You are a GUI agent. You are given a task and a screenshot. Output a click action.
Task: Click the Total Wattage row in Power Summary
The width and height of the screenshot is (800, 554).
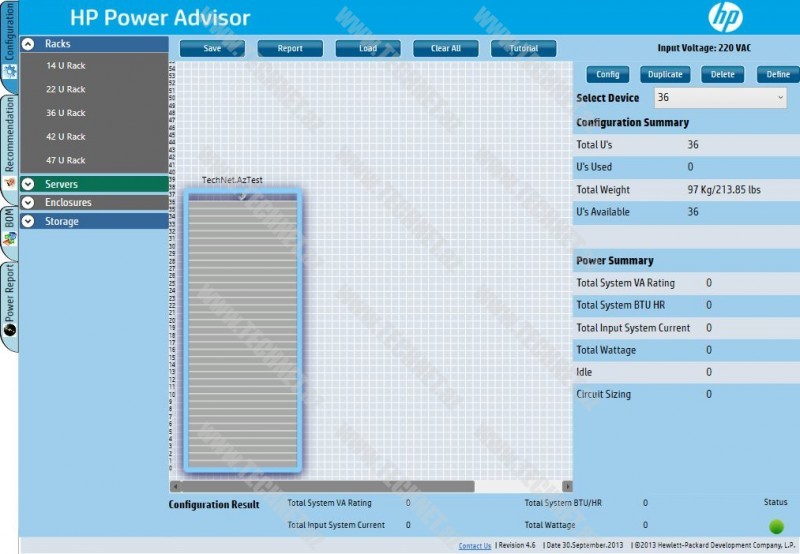point(686,350)
